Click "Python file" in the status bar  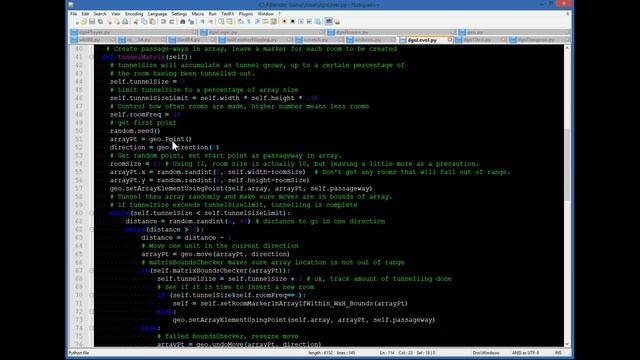(79, 353)
